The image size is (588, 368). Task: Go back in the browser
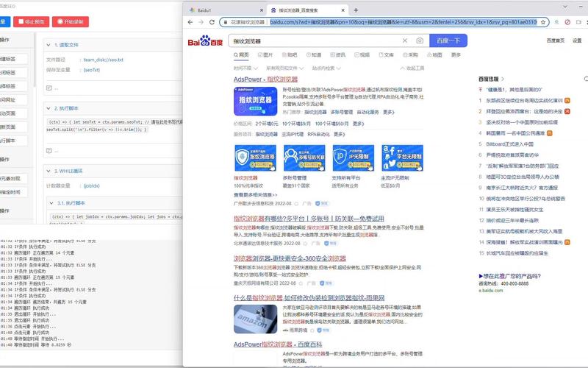(190, 22)
